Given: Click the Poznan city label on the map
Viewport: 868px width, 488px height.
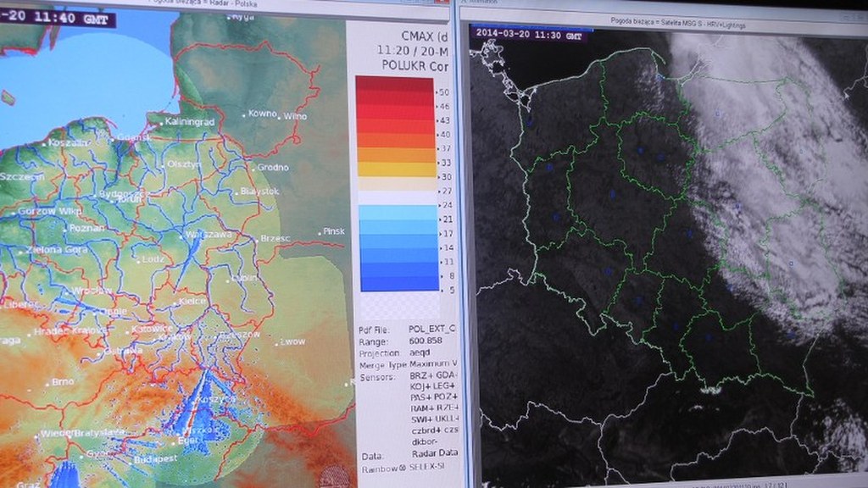Looking at the screenshot, I should pyautogui.click(x=86, y=229).
